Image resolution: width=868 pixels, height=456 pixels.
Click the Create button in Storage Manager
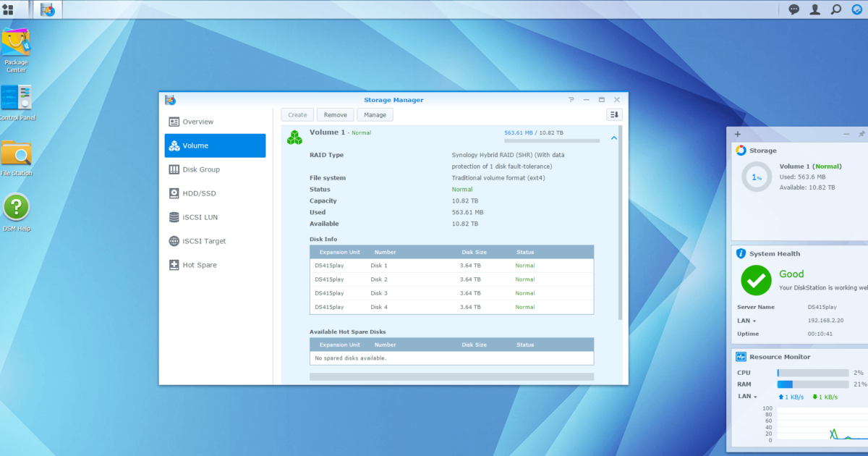297,114
